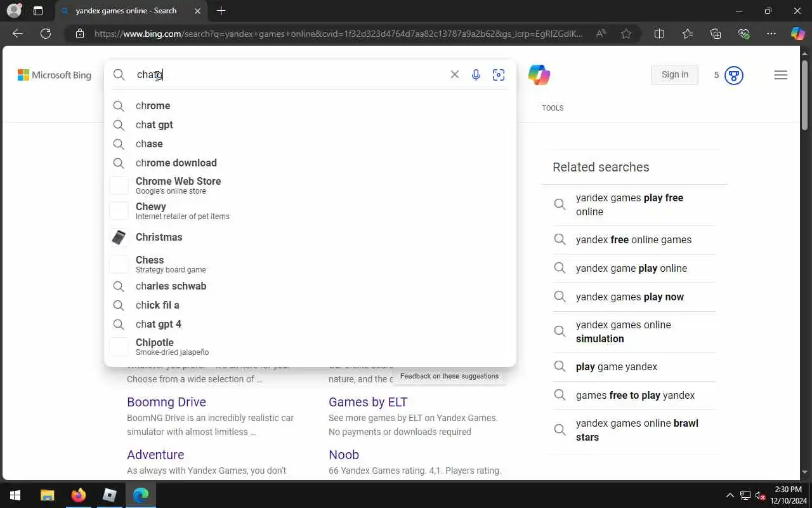Viewport: 812px width, 508px height.
Task: Open visual search camera icon
Action: click(499, 75)
